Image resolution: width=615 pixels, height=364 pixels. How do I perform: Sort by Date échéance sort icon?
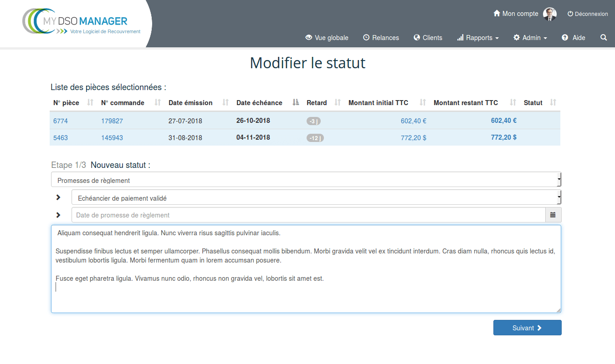click(296, 102)
